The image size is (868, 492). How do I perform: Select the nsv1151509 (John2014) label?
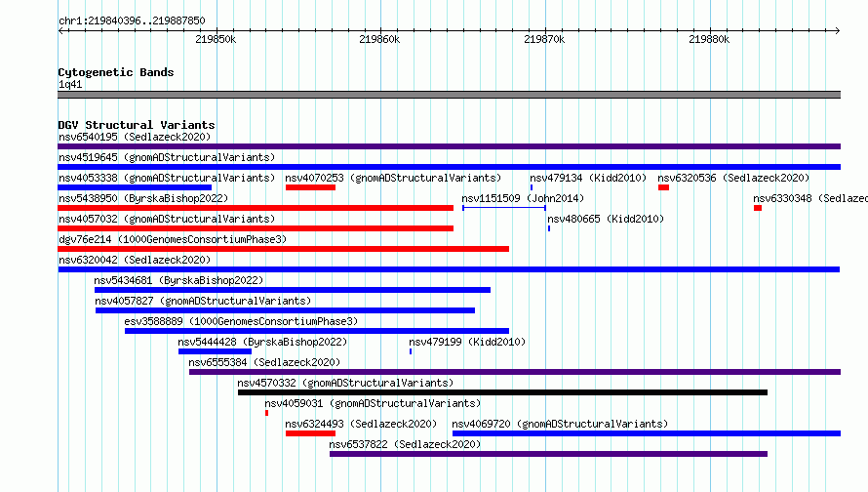click(523, 198)
